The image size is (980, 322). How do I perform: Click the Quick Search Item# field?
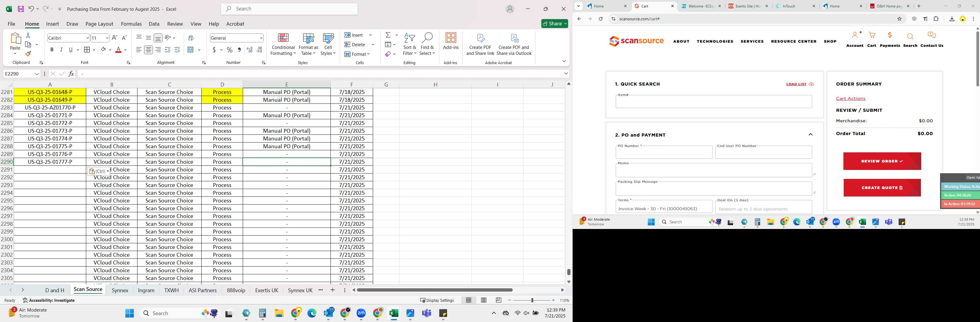[714, 101]
